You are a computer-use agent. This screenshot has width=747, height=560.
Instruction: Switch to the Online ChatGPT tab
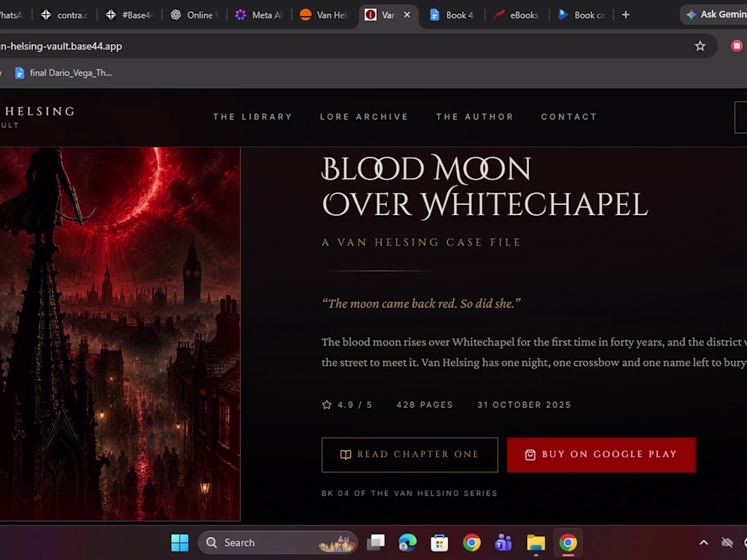tap(194, 15)
